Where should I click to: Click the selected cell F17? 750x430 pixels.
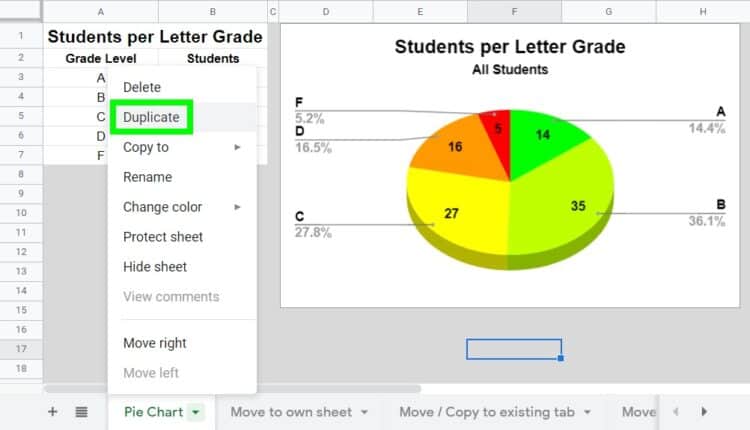tap(514, 349)
